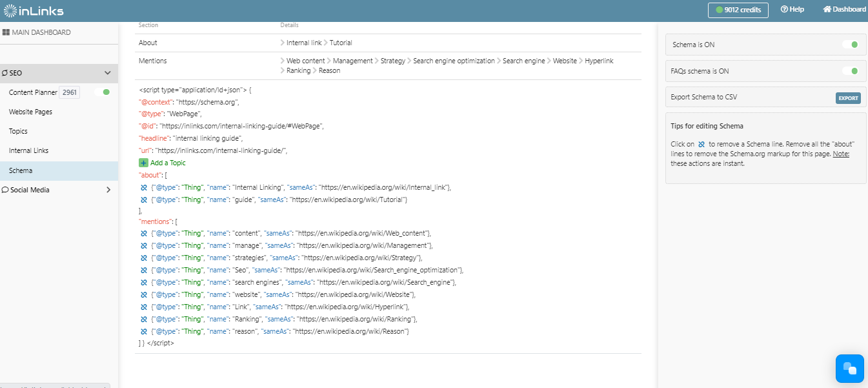This screenshot has width=868, height=388.
Task: Click the Reason mention breadcrumb
Action: pos(329,70)
